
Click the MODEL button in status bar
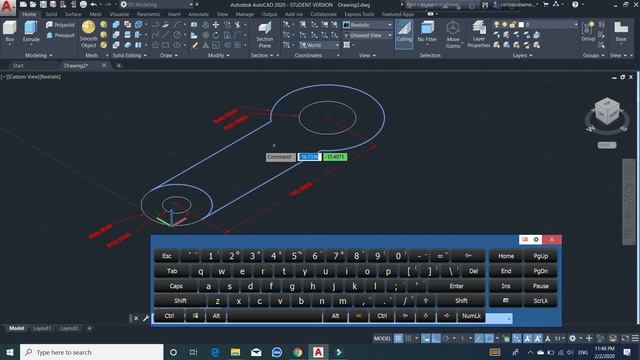382,338
